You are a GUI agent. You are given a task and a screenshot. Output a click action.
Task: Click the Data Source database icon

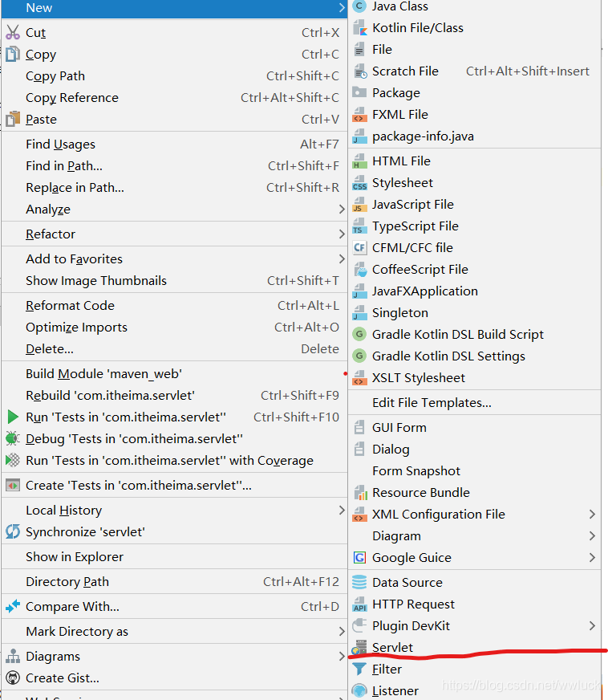pos(359,583)
